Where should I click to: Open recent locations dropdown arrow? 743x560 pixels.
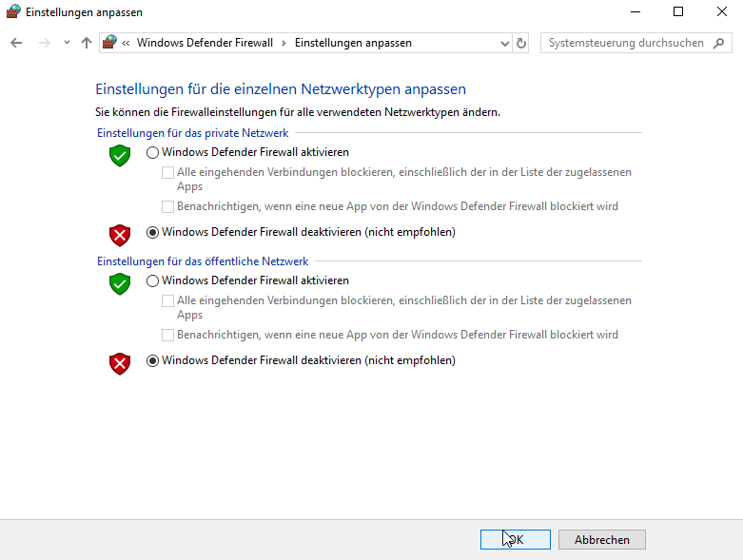(x=67, y=43)
